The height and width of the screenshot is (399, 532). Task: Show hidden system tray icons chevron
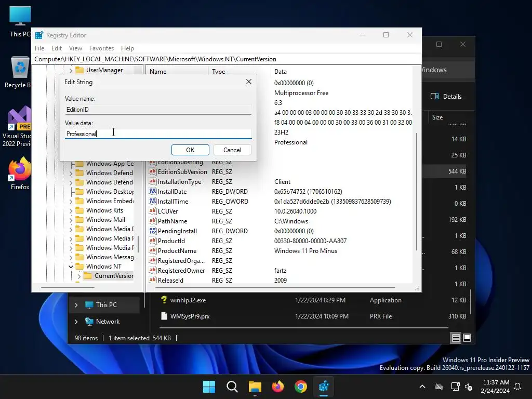(x=422, y=387)
